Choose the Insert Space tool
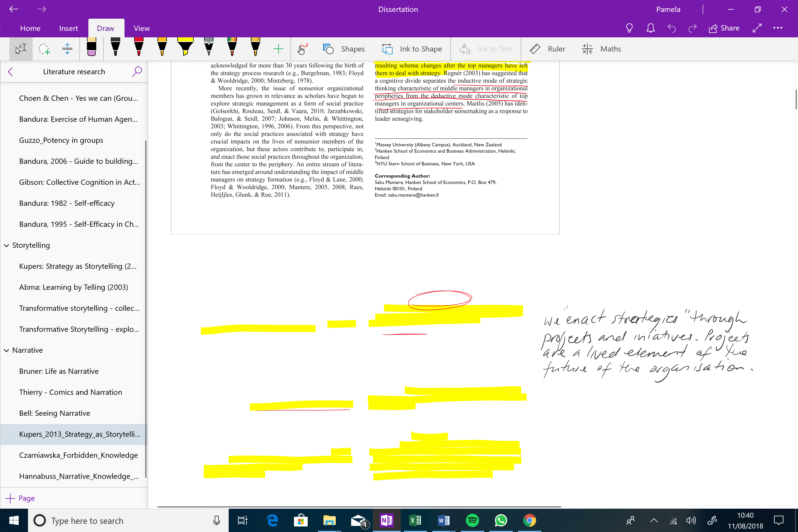 pyautogui.click(x=67, y=49)
